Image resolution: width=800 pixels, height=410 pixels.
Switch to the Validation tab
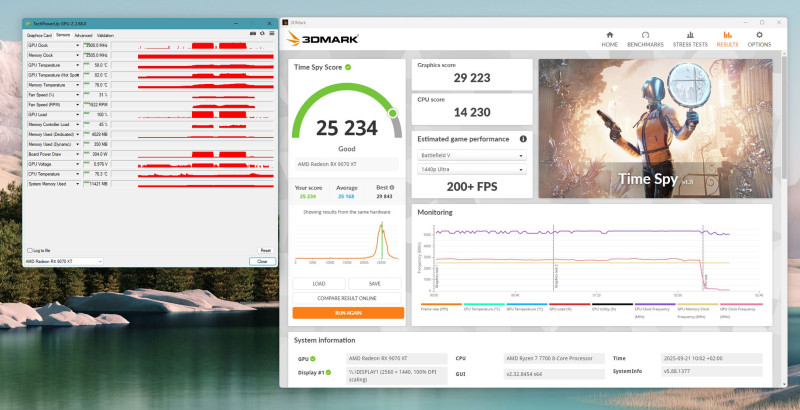[105, 35]
